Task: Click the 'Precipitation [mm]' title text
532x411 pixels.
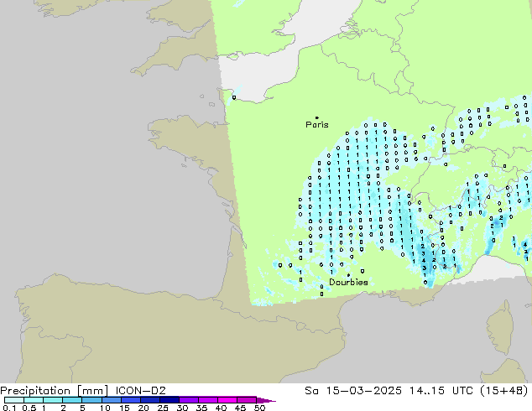Action: coord(55,391)
